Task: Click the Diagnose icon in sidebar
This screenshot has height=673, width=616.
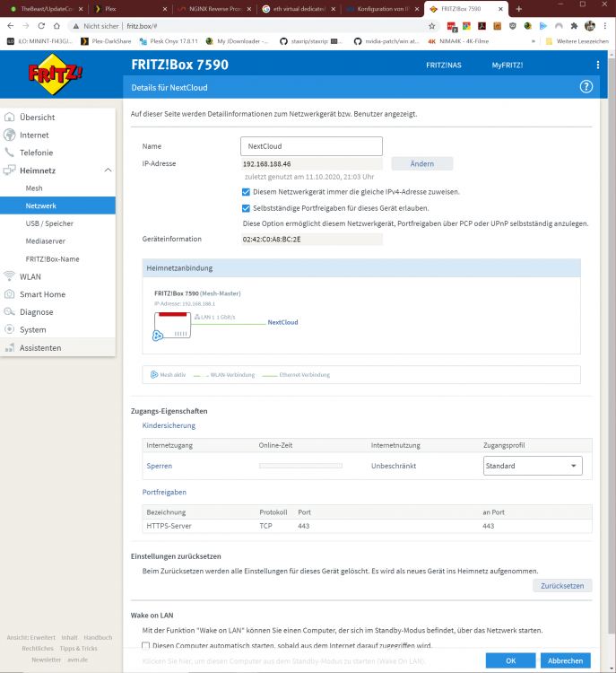Action: click(9, 311)
